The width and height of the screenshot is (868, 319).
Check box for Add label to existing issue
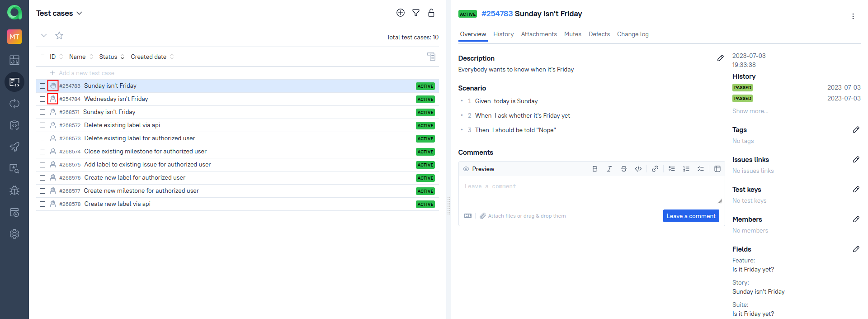pos(42,165)
